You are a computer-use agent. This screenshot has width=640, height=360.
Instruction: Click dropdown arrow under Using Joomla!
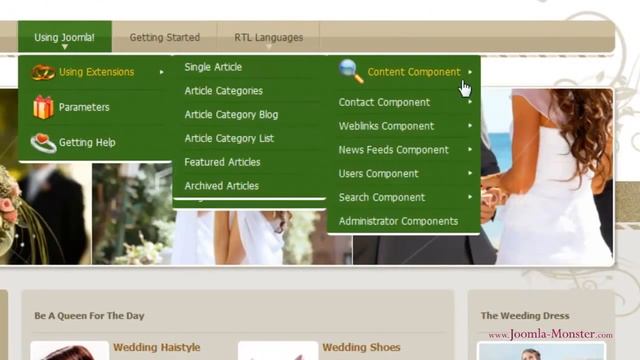coord(64,47)
